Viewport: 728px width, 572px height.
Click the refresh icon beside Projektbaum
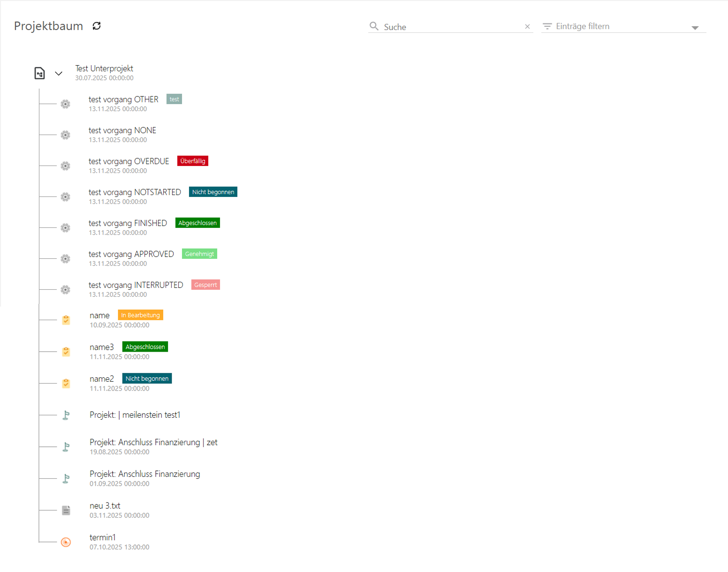[97, 26]
